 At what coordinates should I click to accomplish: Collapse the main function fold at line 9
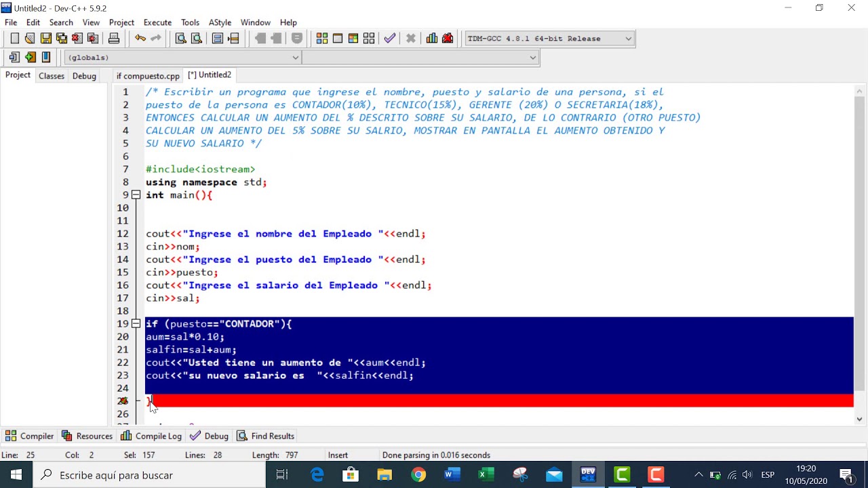[136, 195]
